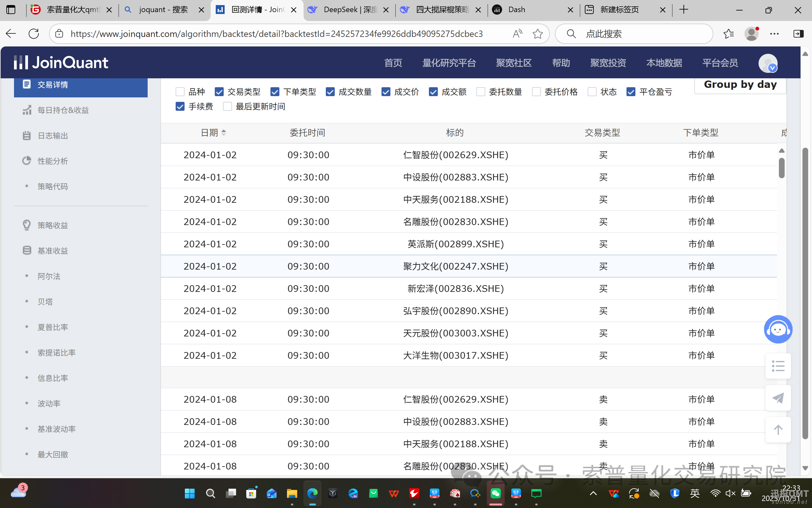Image resolution: width=812 pixels, height=508 pixels.
Task: Select the 策略收益 lightbulb icon
Action: click(27, 225)
